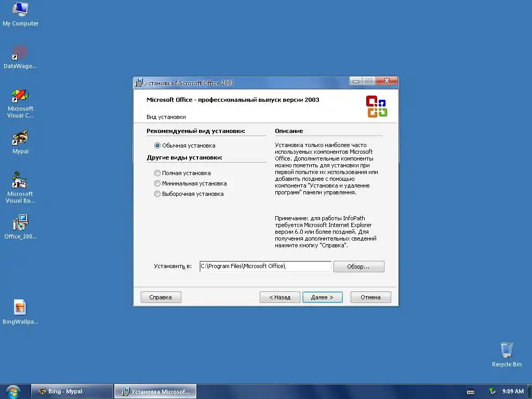Click the Другие виды установки heading
The image size is (532, 399).
point(184,157)
